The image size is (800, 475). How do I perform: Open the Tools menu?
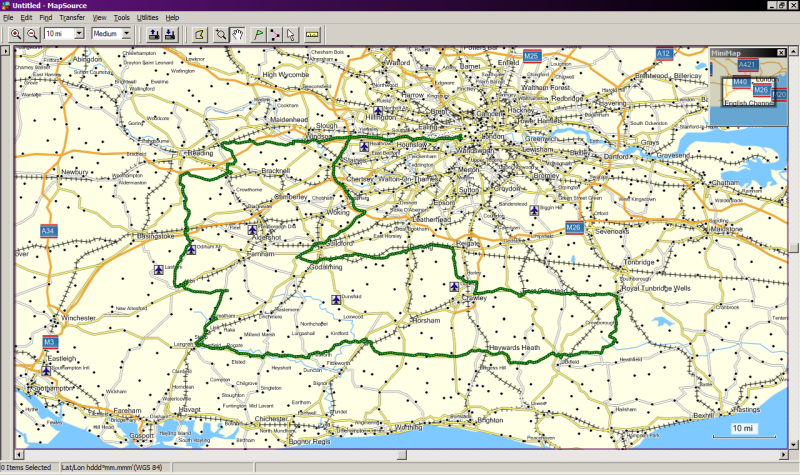coord(121,18)
